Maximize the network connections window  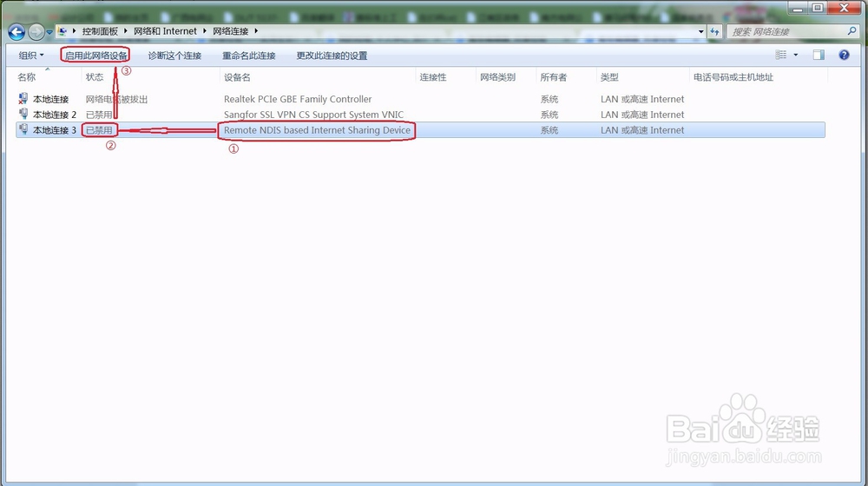818,8
